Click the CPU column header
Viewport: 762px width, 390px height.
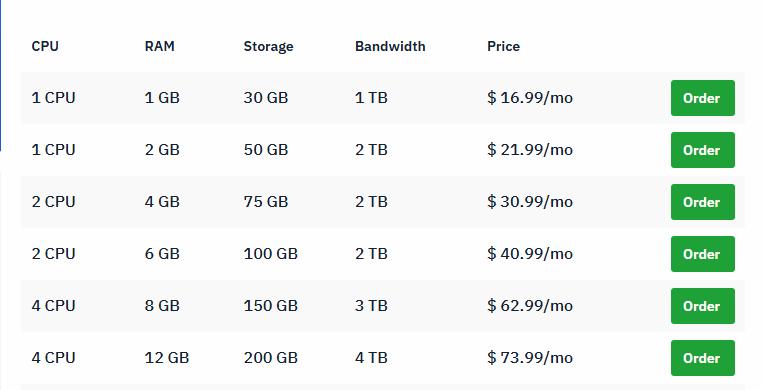[45, 47]
